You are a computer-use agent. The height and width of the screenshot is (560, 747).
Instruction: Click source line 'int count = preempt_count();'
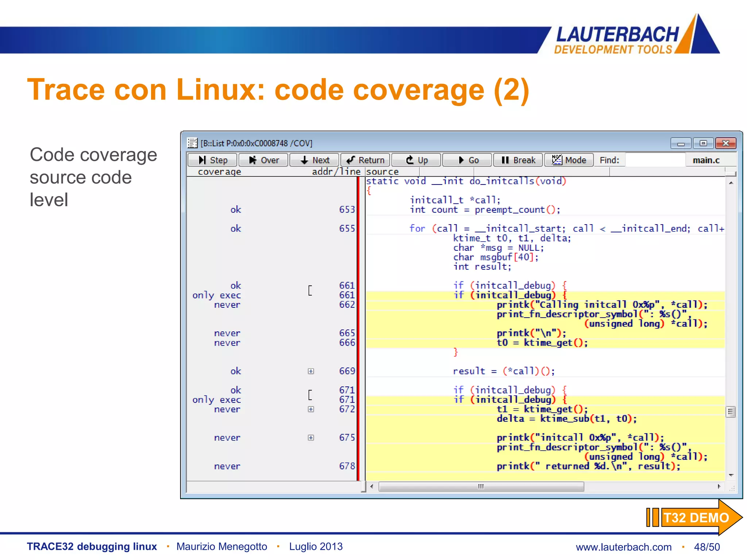click(x=485, y=210)
